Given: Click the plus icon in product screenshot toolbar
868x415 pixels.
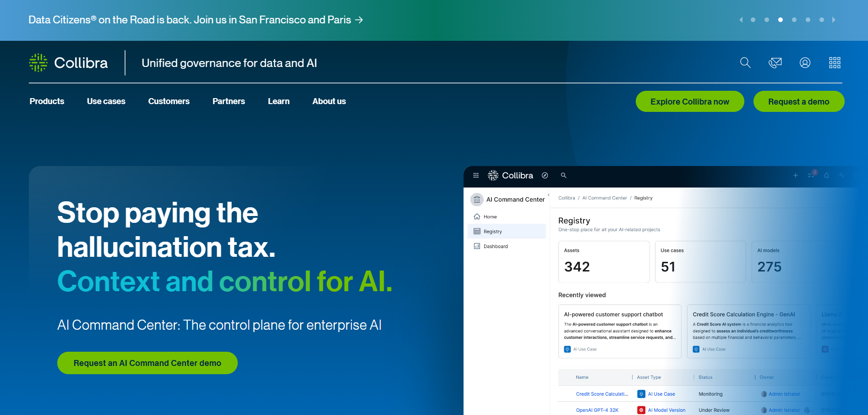Looking at the screenshot, I should coord(796,176).
